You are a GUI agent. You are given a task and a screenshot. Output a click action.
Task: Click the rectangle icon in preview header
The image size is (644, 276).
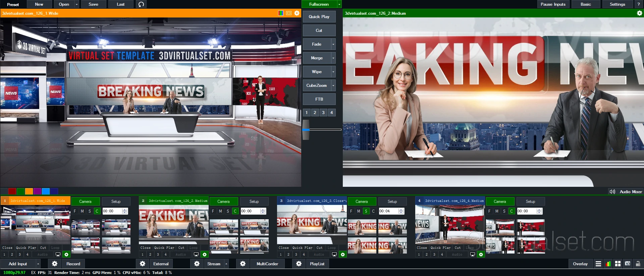coord(289,13)
